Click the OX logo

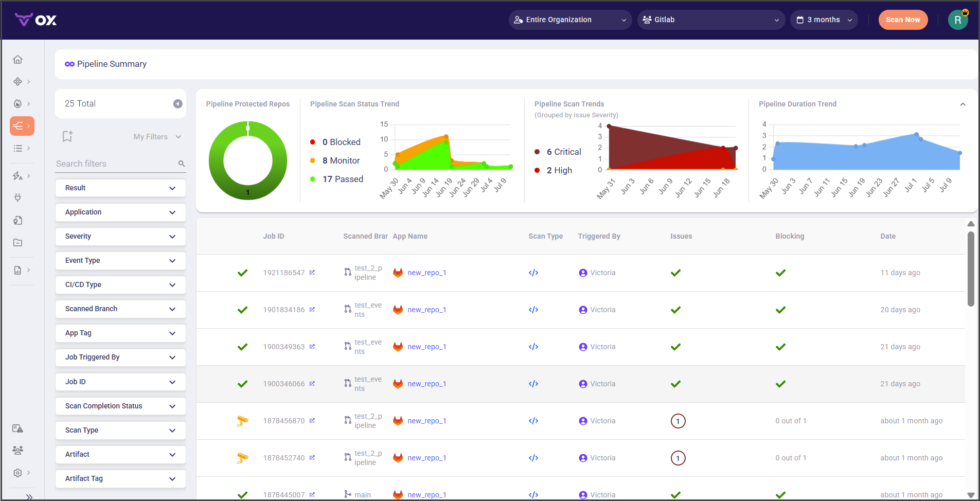36,20
